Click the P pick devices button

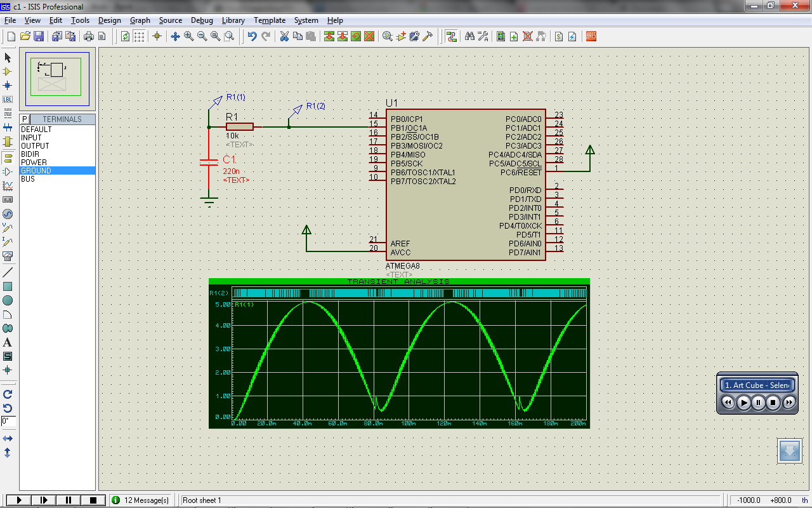click(x=25, y=119)
